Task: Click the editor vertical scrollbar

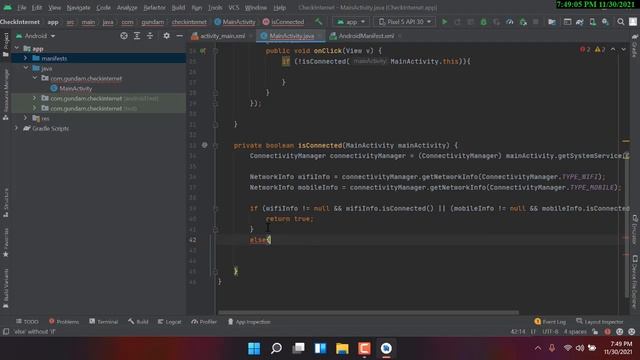Action: [626, 227]
